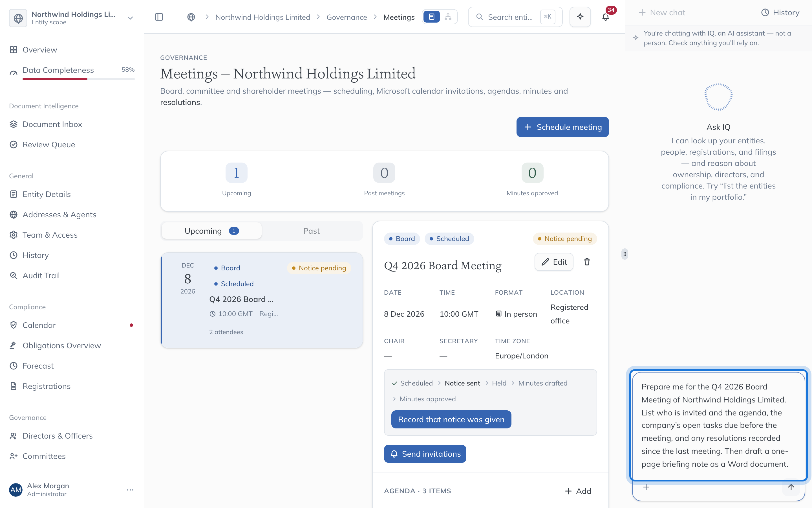Switch to list view toggle
The width and height of the screenshot is (812, 508).
(431, 17)
